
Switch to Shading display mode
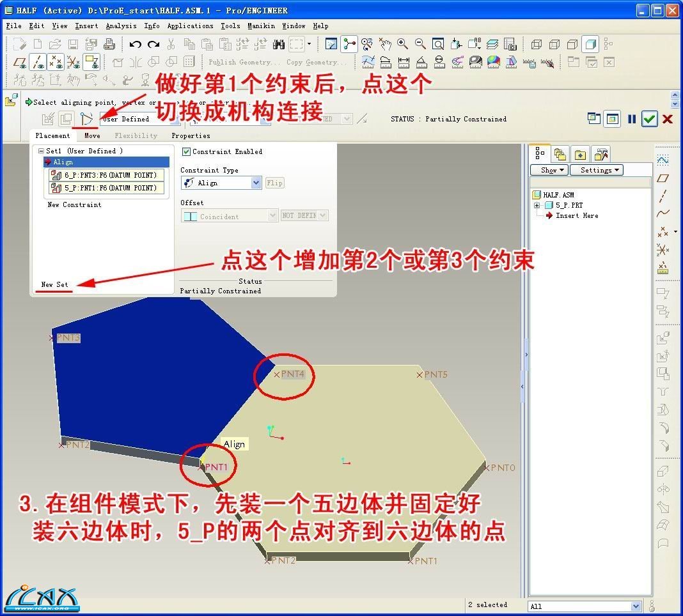tap(590, 44)
